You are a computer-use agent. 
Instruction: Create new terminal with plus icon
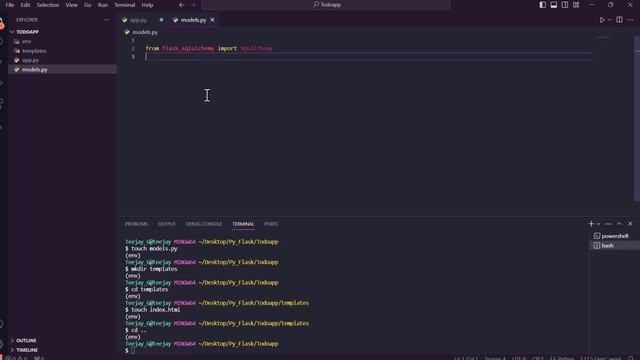click(x=591, y=224)
